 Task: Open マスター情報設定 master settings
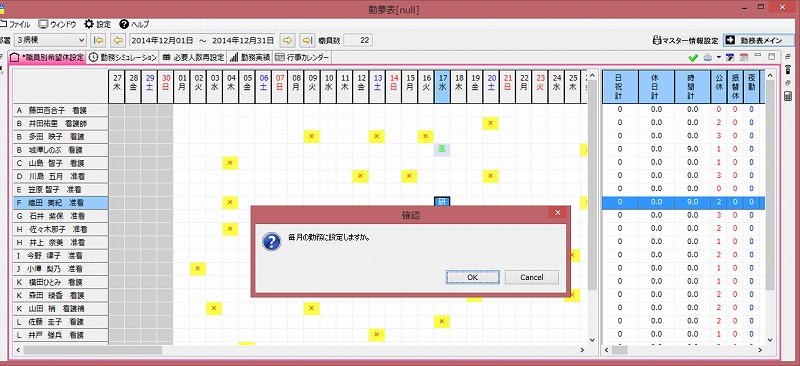tap(686, 40)
